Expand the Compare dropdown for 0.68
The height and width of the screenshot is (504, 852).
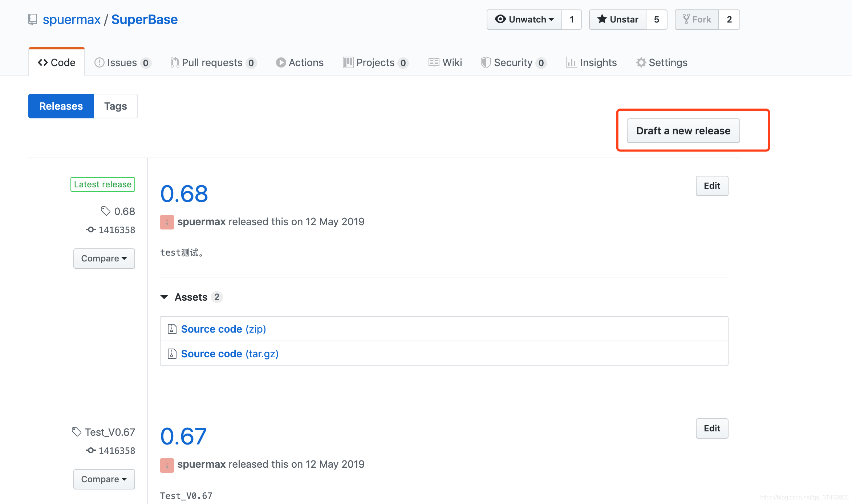pyautogui.click(x=104, y=258)
